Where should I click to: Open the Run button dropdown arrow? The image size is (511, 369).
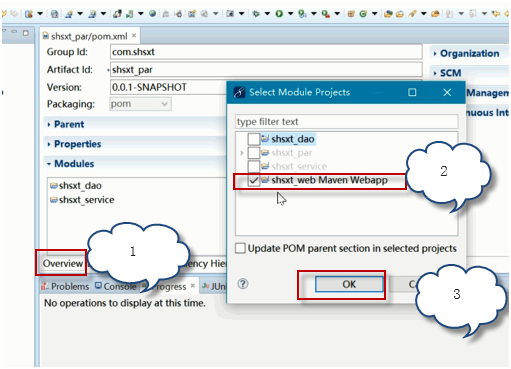click(290, 14)
